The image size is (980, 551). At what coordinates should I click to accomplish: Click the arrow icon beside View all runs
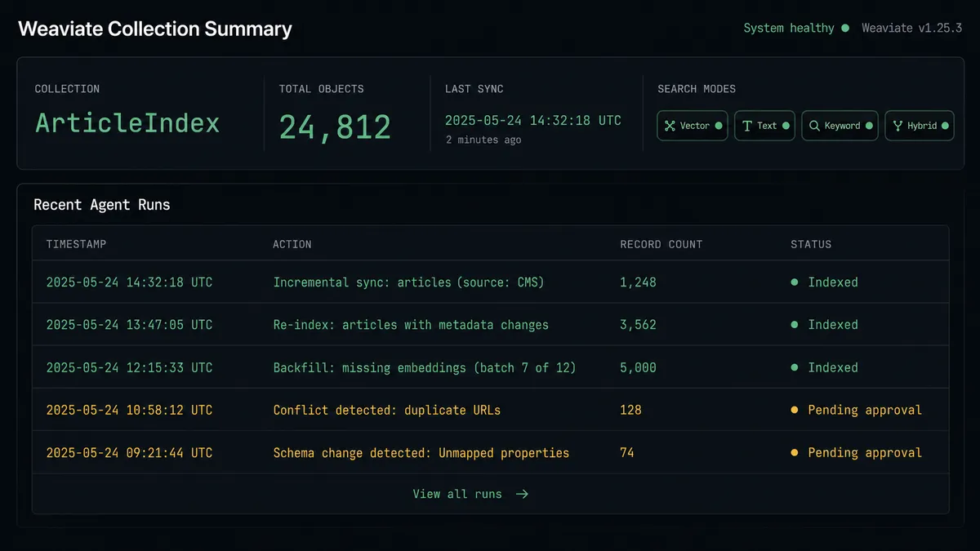(522, 494)
